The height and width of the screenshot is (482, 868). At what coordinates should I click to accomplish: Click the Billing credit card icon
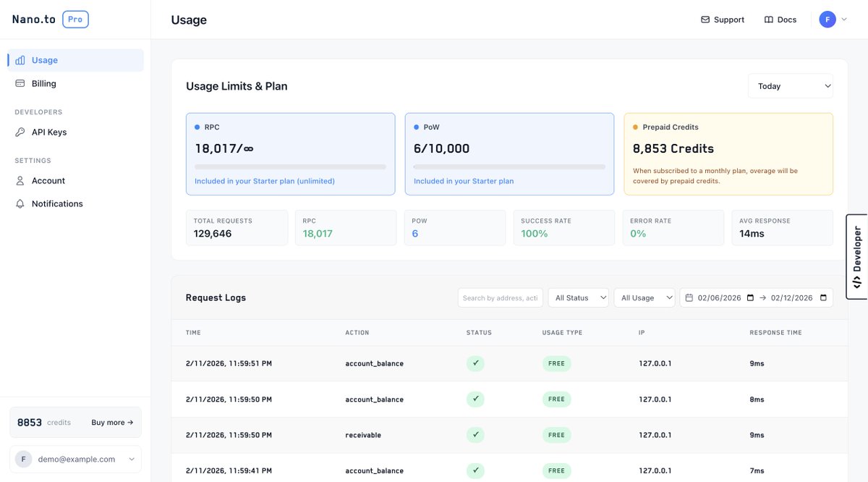coord(20,83)
